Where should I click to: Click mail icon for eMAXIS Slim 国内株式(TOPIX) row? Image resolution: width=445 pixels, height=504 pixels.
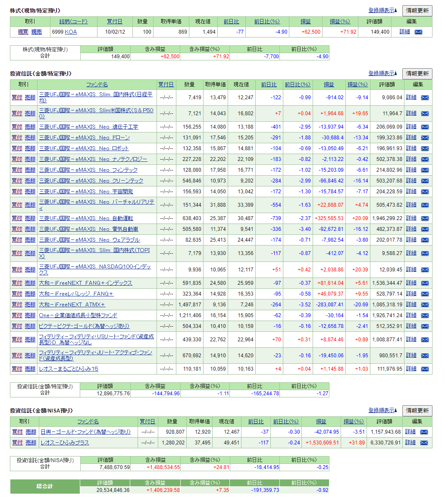(x=425, y=254)
